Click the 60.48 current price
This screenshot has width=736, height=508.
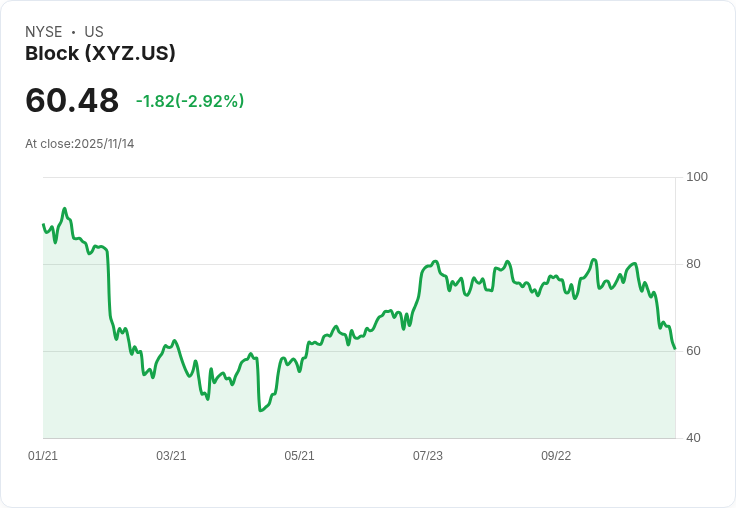(x=72, y=100)
